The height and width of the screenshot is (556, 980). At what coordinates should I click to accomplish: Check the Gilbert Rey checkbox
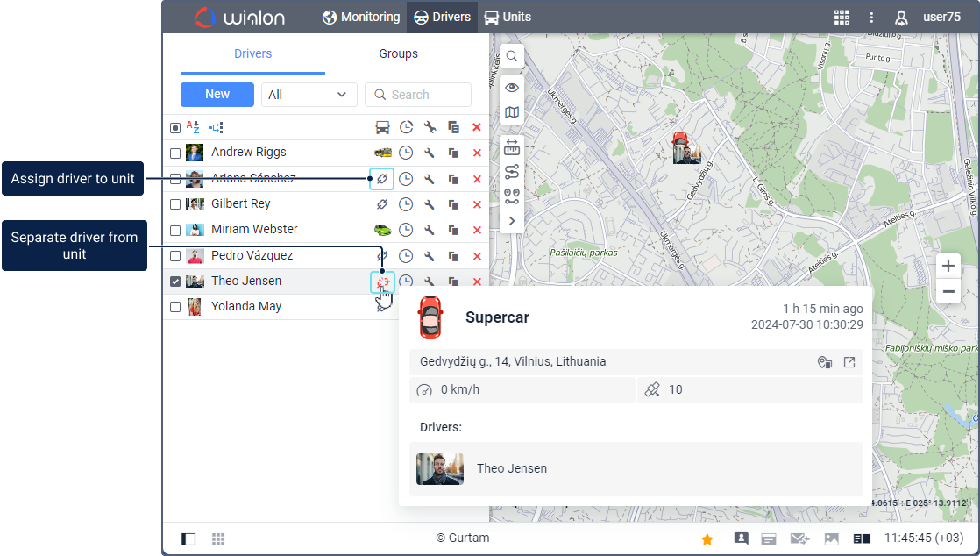coord(175,204)
